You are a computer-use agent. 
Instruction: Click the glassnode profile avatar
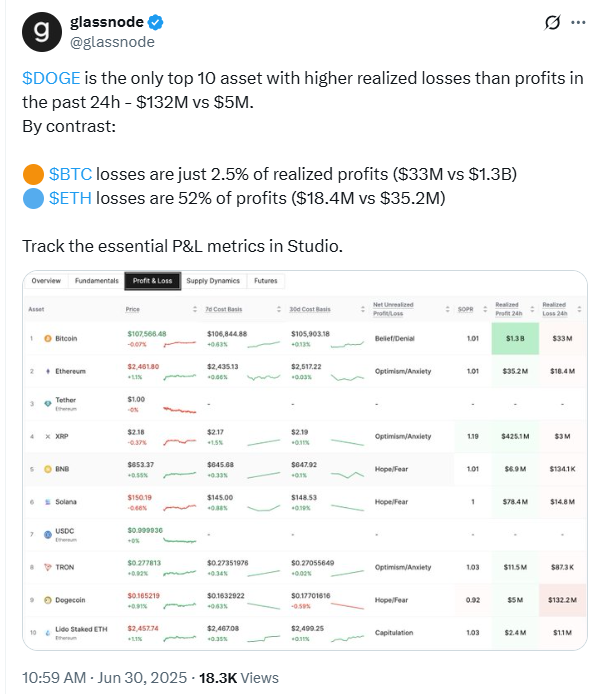pyautogui.click(x=41, y=33)
